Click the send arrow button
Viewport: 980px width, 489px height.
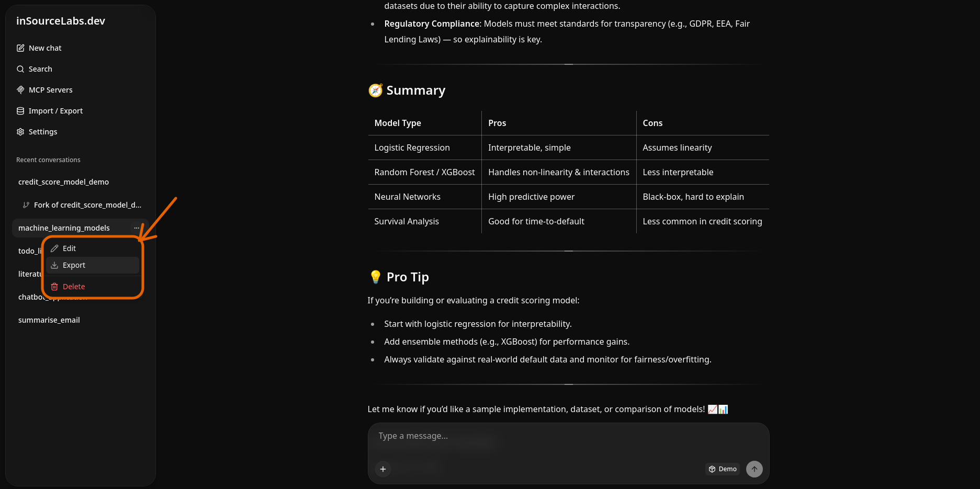(754, 469)
